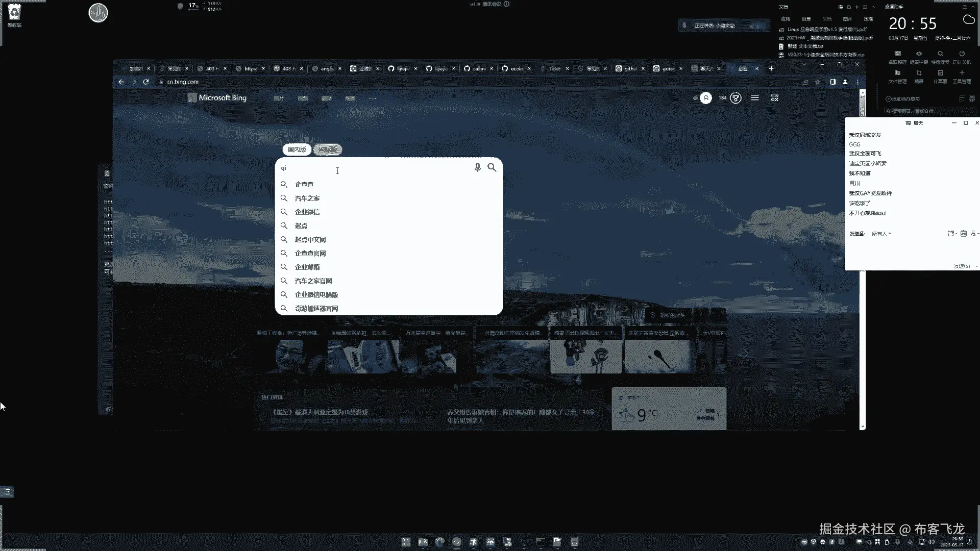The image size is (980, 551).
Task: Switch to the international version toggle
Action: pos(328,149)
